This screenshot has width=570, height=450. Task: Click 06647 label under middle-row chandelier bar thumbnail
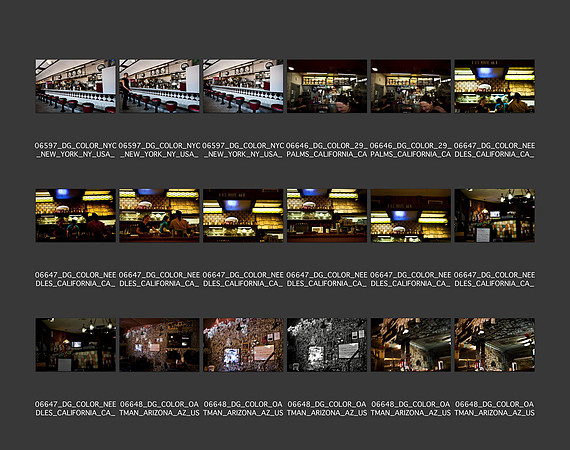point(494,279)
